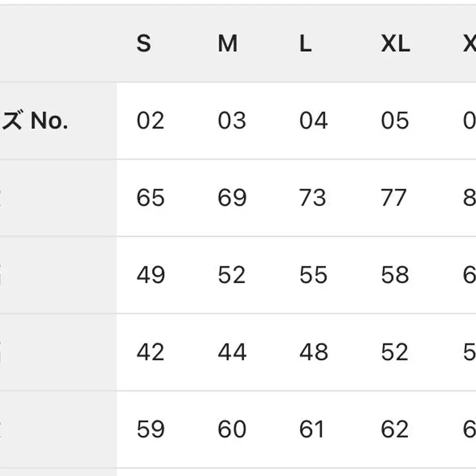Select the XL size column header
The image size is (476, 476).
tap(396, 43)
